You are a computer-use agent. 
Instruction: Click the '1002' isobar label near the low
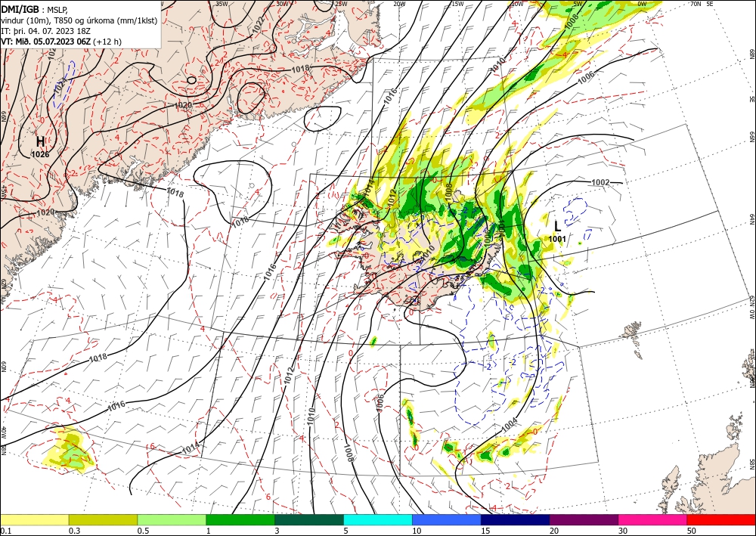click(601, 182)
